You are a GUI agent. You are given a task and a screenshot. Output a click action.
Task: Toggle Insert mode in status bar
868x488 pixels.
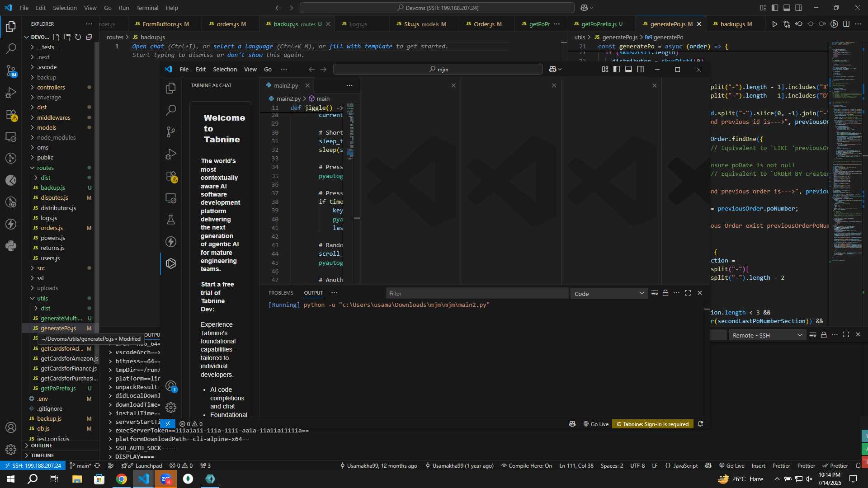click(x=759, y=465)
